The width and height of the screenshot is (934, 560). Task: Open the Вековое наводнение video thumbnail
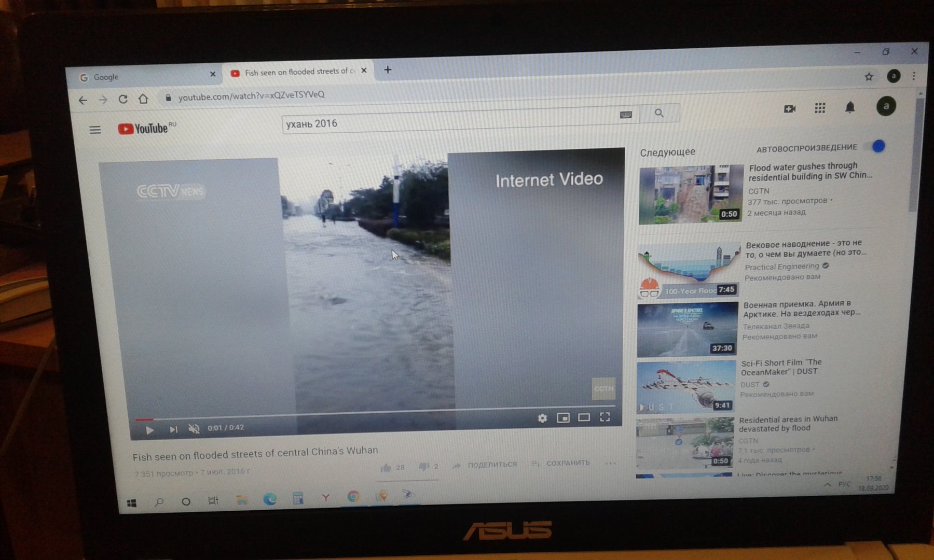pyautogui.click(x=689, y=271)
